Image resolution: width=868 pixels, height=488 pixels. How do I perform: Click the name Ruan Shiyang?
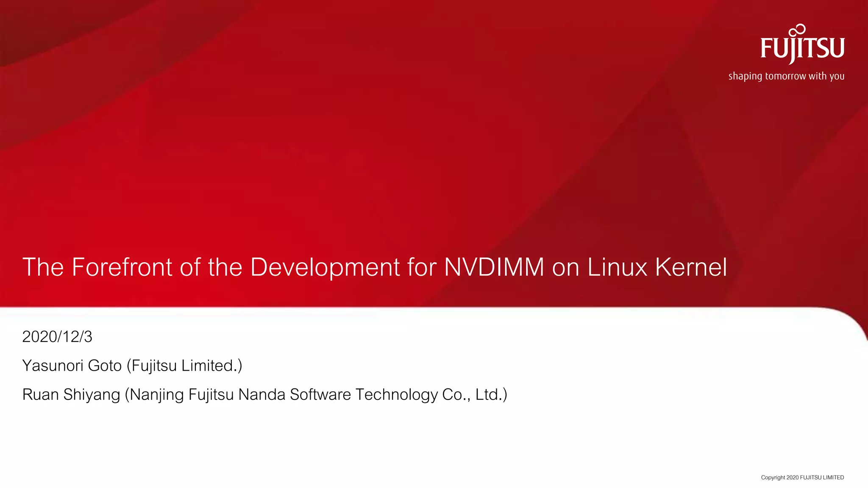71,394
